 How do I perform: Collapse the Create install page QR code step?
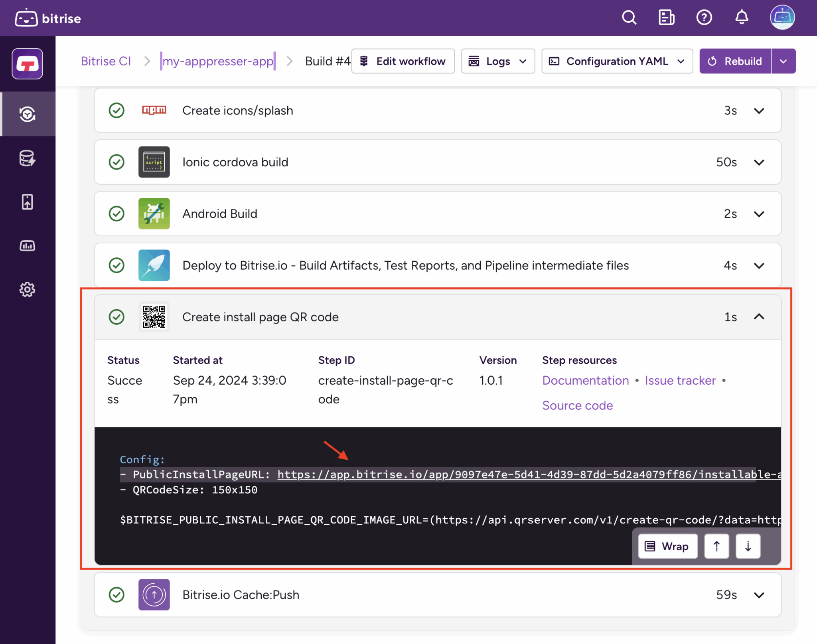pyautogui.click(x=759, y=317)
